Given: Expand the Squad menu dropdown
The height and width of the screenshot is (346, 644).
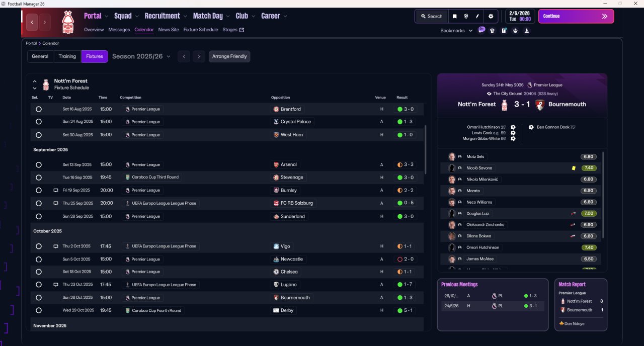Looking at the screenshot, I should tap(137, 17).
